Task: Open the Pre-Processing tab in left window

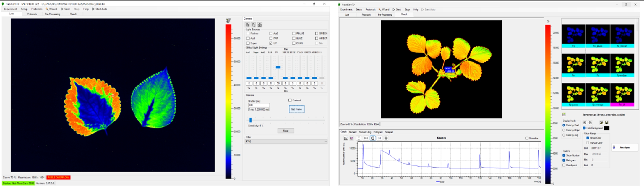Action: [52, 14]
